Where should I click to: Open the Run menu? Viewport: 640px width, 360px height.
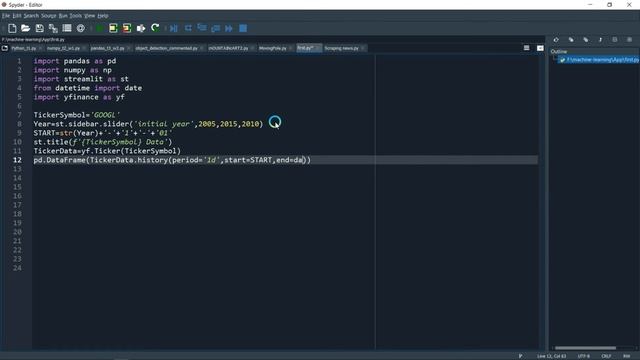click(63, 16)
